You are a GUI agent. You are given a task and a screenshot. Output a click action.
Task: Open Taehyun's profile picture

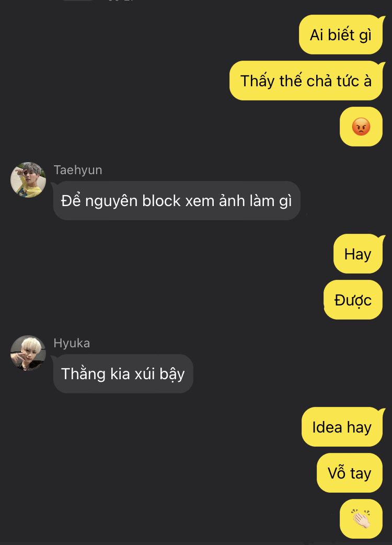tap(28, 180)
